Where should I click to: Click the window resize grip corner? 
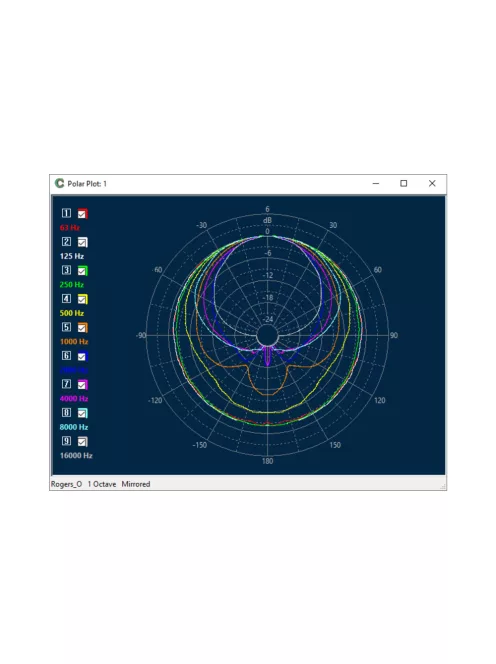click(x=443, y=487)
